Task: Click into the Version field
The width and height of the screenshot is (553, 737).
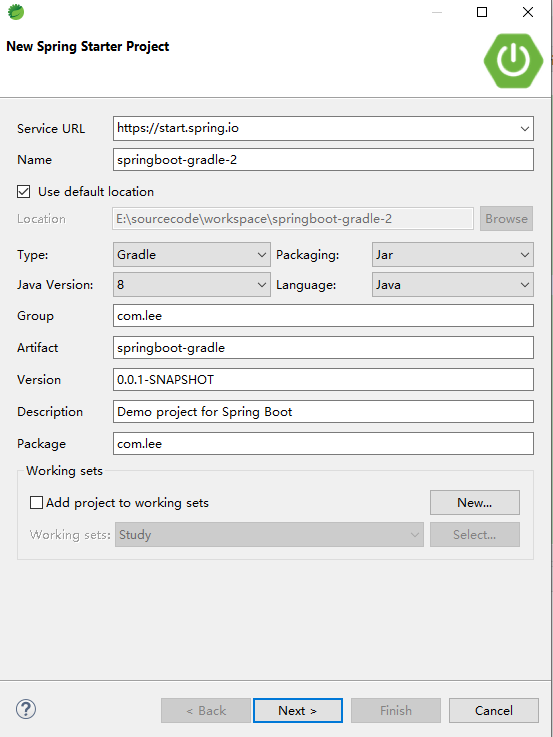Action: pos(323,380)
